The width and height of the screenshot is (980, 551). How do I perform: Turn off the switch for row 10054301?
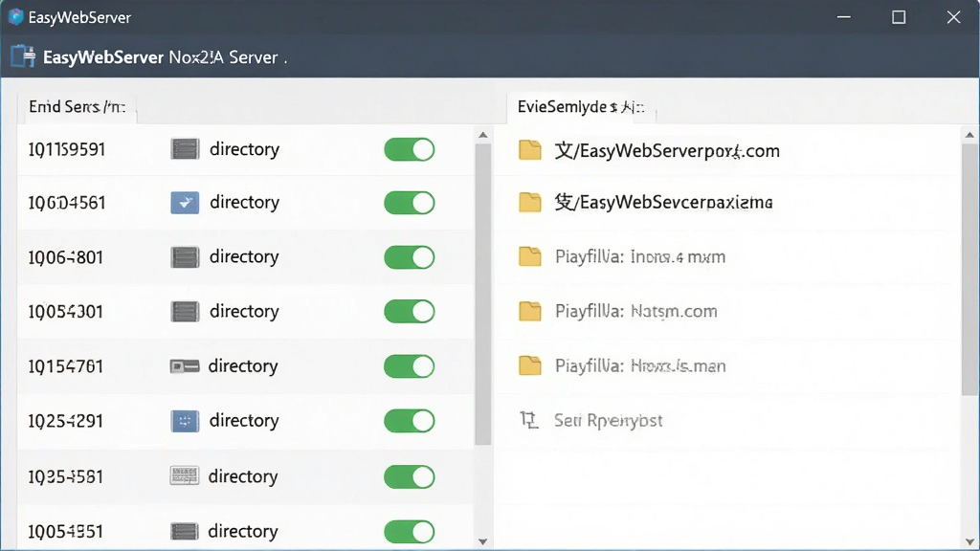(410, 311)
